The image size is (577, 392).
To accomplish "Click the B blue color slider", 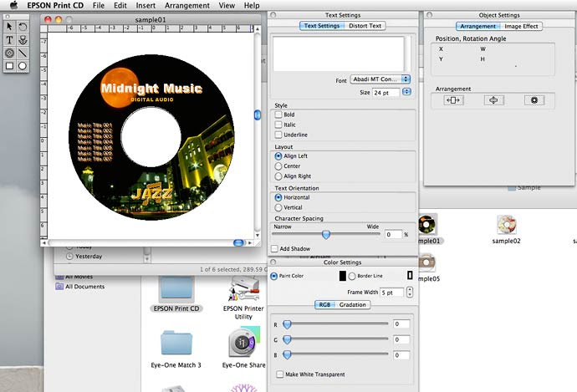I will coord(287,355).
